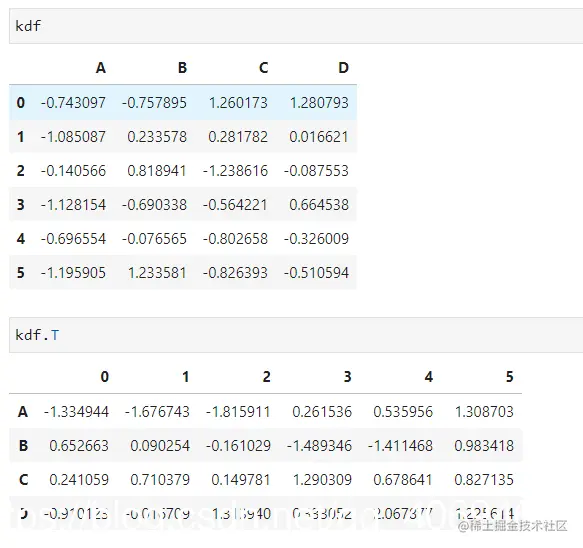Click value -1.128154 in row 3
Image resolution: width=583 pixels, height=548 pixels.
tap(73, 204)
